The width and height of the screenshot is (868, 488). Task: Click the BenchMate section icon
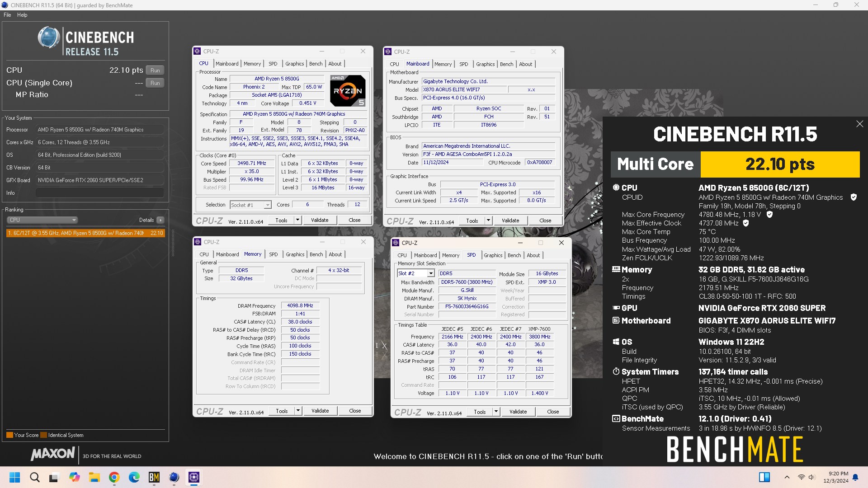click(x=616, y=418)
